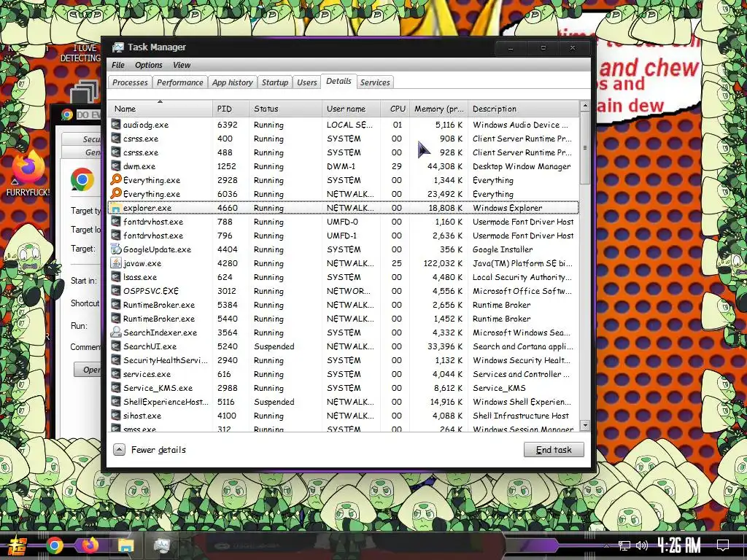Image resolution: width=747 pixels, height=560 pixels.
Task: Click the Service_KMS.exe process icon
Action: tap(116, 388)
